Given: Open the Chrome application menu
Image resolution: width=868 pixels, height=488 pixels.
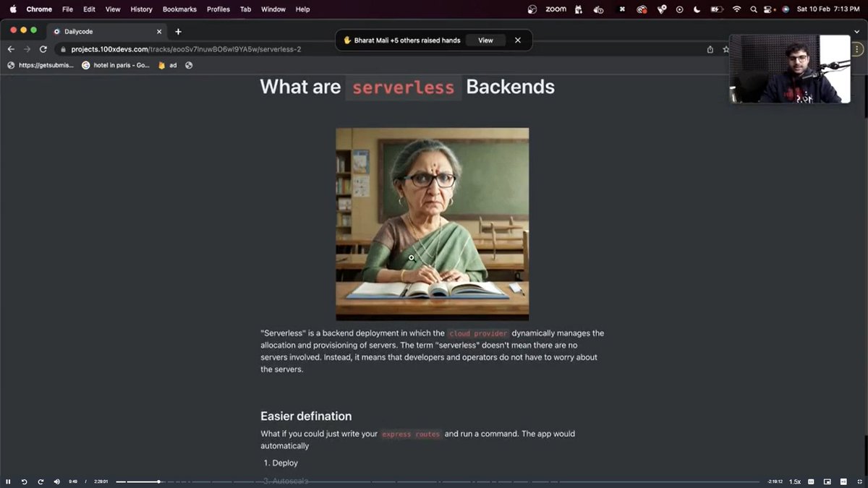Looking at the screenshot, I should (39, 9).
